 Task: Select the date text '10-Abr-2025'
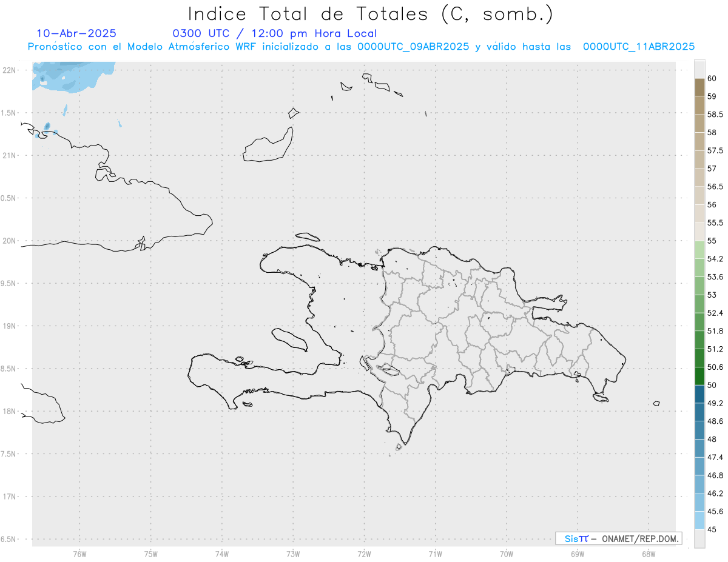pyautogui.click(x=76, y=33)
